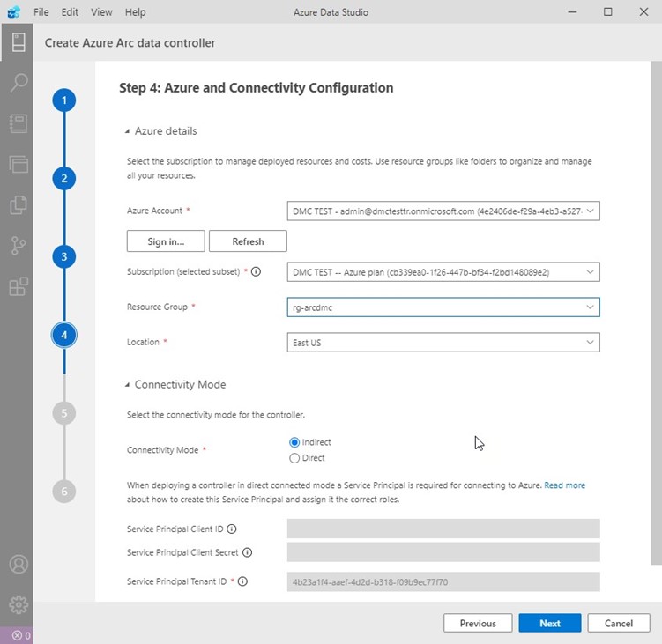662x644 pixels.
Task: Click the disabled step 5 circle
Action: point(64,413)
